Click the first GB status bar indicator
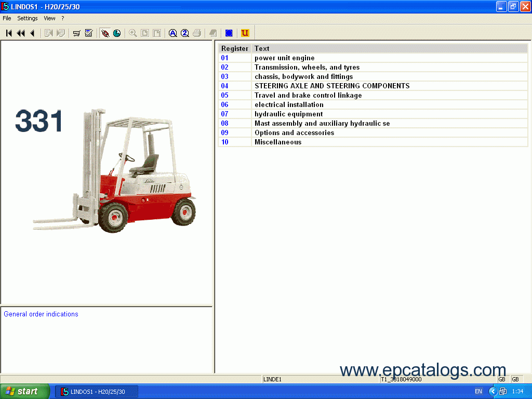532x399 pixels. pos(502,379)
